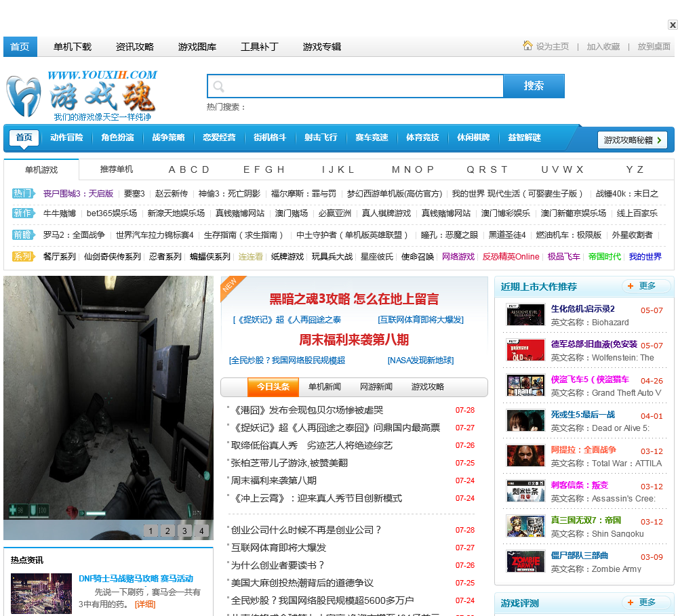Click the 游戏魂 site logo
This screenshot has width=678, height=616.
pyautogui.click(x=82, y=96)
